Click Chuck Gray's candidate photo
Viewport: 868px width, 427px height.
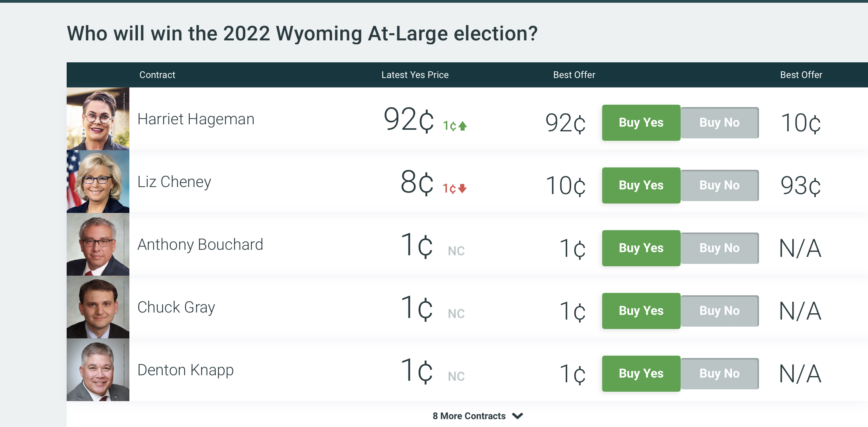[98, 307]
